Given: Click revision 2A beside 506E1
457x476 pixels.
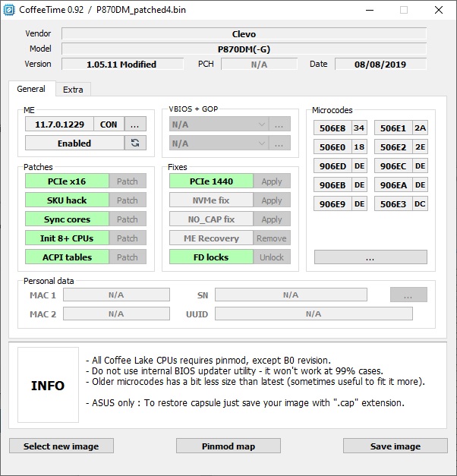Looking at the screenshot, I should pyautogui.click(x=420, y=128).
